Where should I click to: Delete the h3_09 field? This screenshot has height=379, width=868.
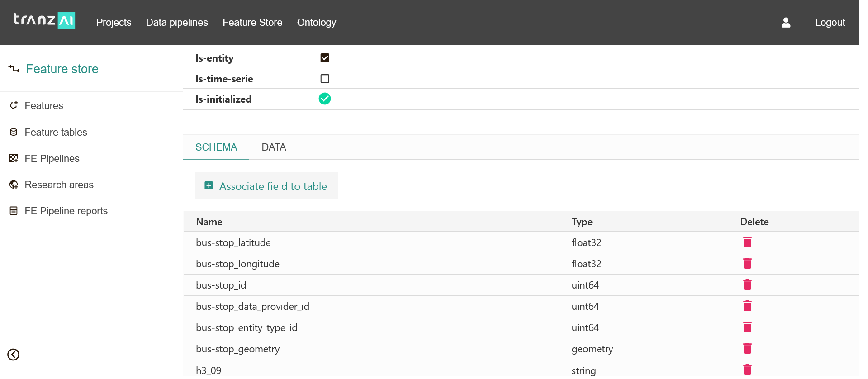tap(747, 370)
